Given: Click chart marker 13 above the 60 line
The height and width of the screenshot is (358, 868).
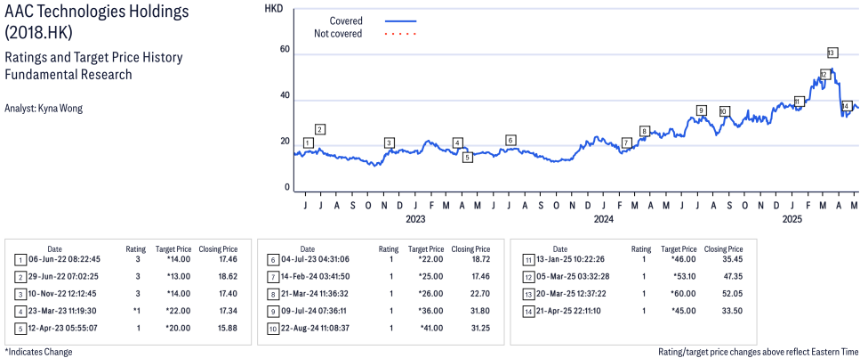Looking at the screenshot, I should tap(831, 53).
